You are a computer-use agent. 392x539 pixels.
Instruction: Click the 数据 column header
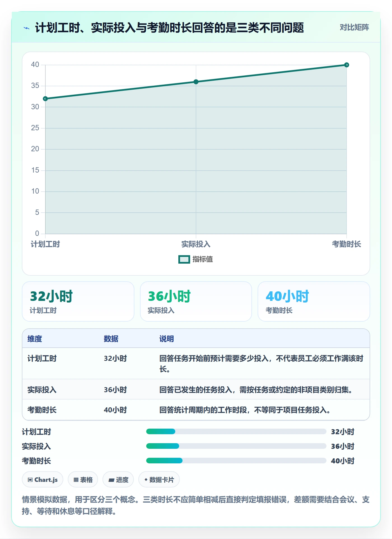coord(111,339)
